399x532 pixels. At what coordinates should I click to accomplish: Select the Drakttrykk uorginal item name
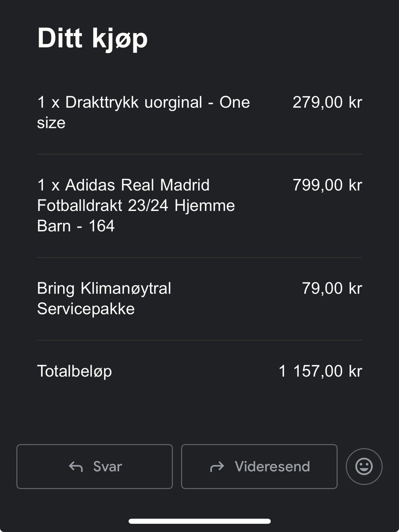coord(143,103)
